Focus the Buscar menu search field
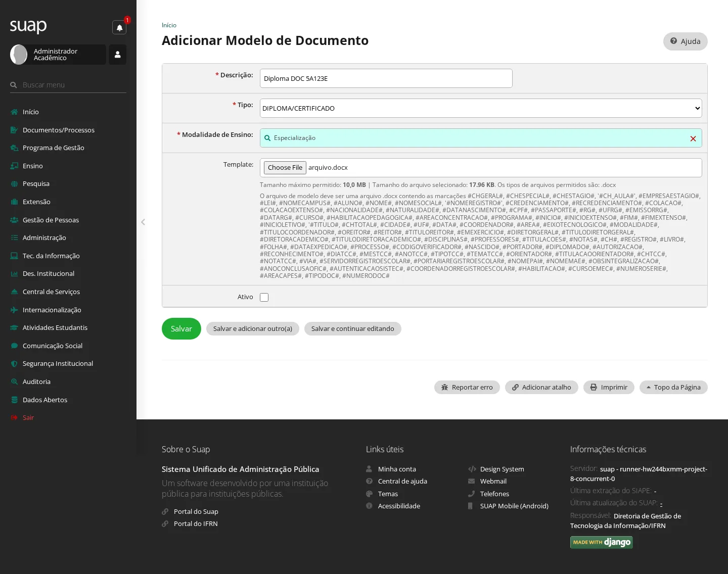The image size is (728, 574). click(68, 85)
